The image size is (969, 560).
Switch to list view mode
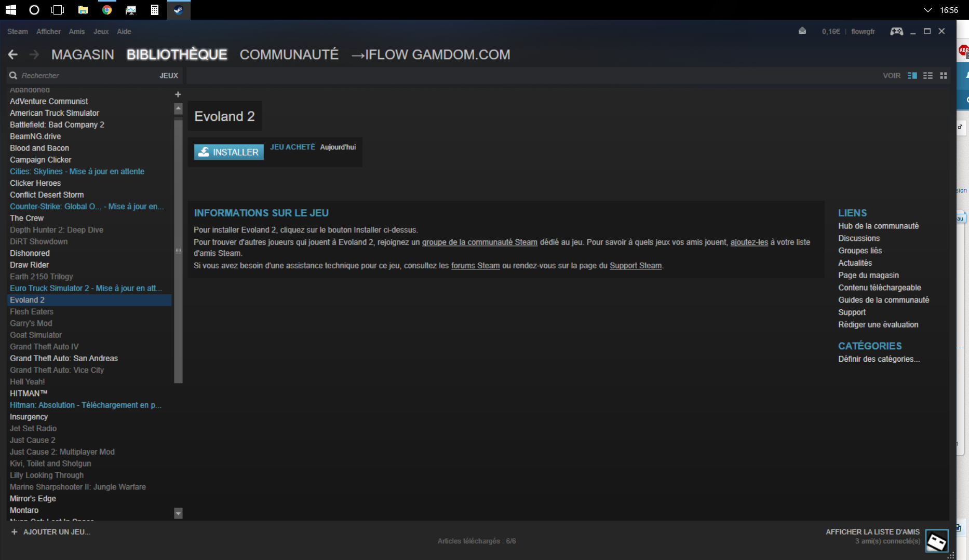[928, 75]
